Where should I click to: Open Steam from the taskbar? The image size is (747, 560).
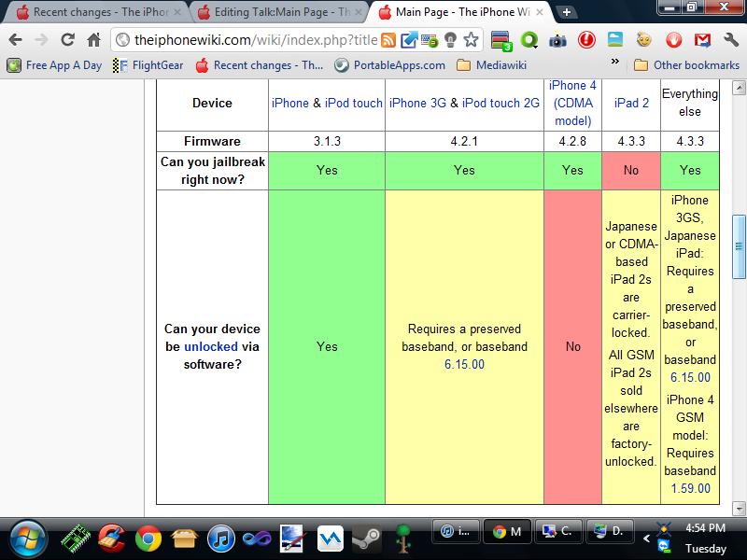tap(366, 539)
